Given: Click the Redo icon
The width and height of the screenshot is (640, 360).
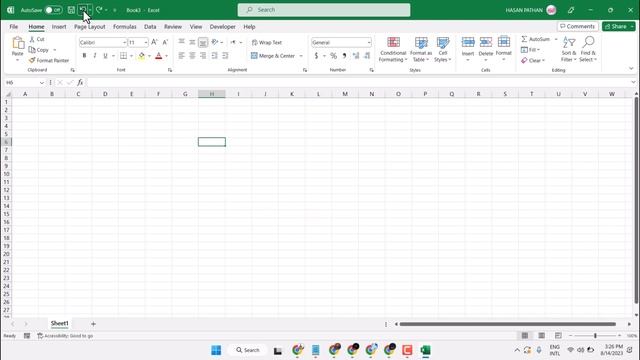Looking at the screenshot, I should pyautogui.click(x=99, y=10).
